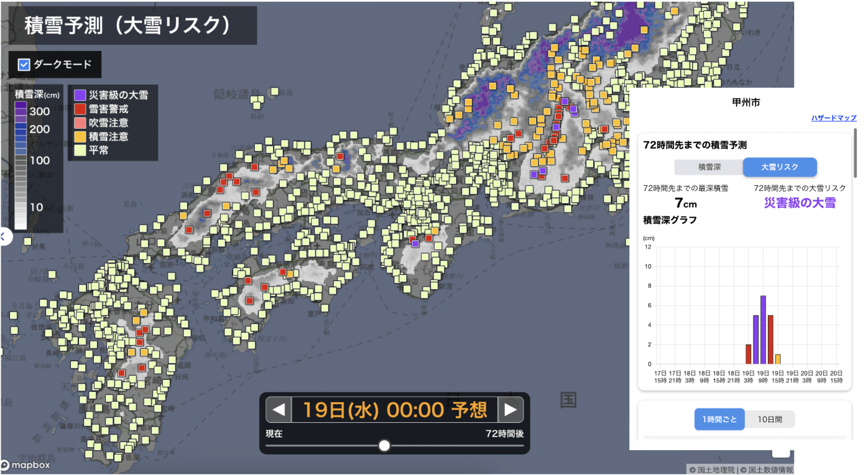Switch to the 10日間 forecast tab
The image size is (868, 475).
(770, 420)
